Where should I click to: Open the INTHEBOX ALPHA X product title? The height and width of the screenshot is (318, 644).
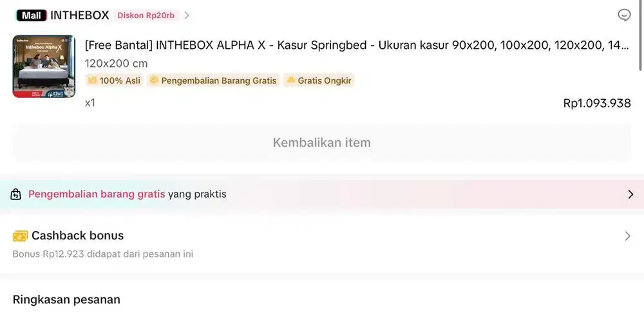tap(357, 46)
